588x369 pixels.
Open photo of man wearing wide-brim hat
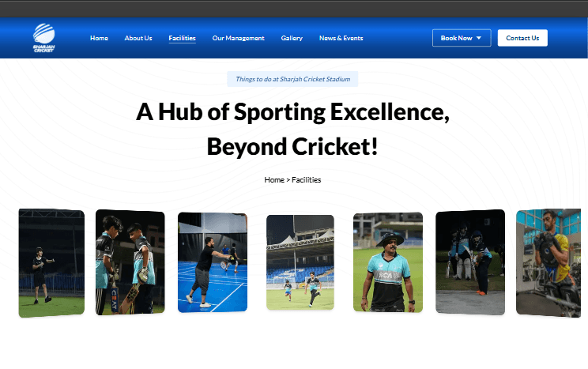coord(387,262)
